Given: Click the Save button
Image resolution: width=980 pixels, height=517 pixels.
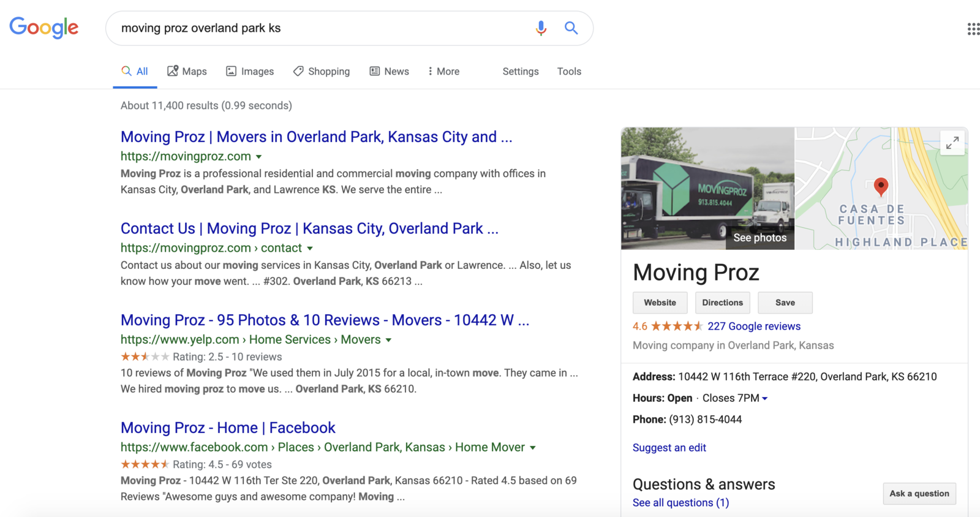Looking at the screenshot, I should tap(785, 303).
